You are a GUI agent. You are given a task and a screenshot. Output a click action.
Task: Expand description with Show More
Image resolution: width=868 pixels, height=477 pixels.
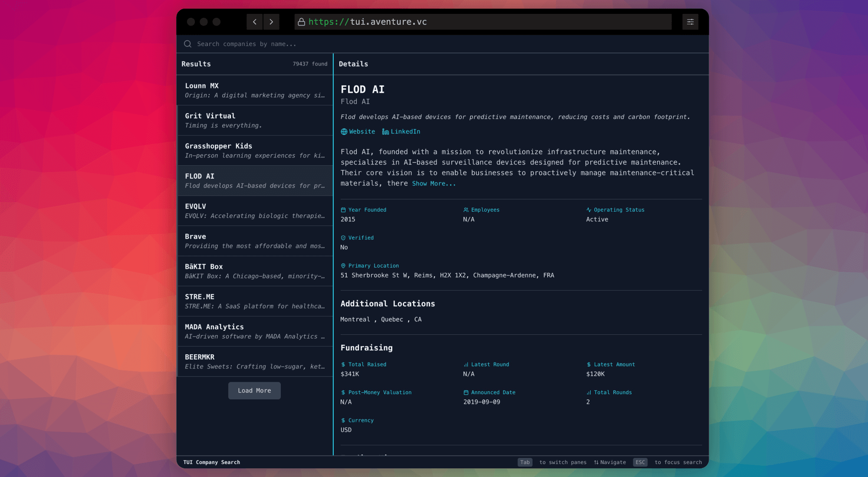pos(434,184)
